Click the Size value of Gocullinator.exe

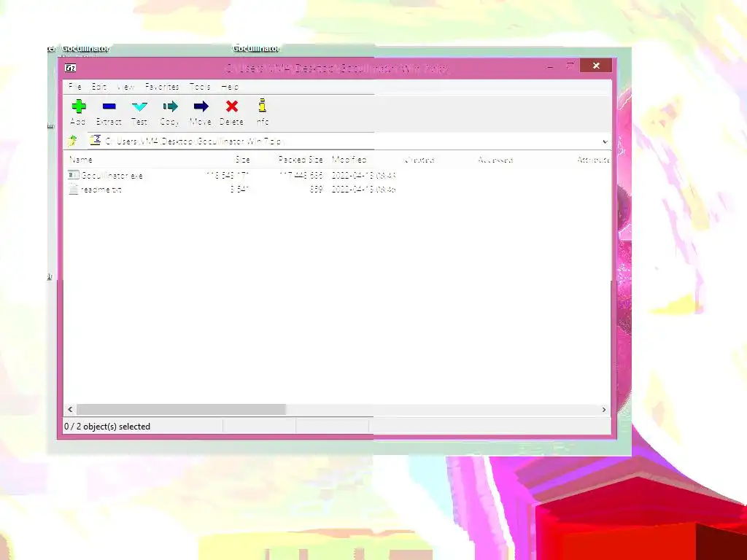click(228, 175)
